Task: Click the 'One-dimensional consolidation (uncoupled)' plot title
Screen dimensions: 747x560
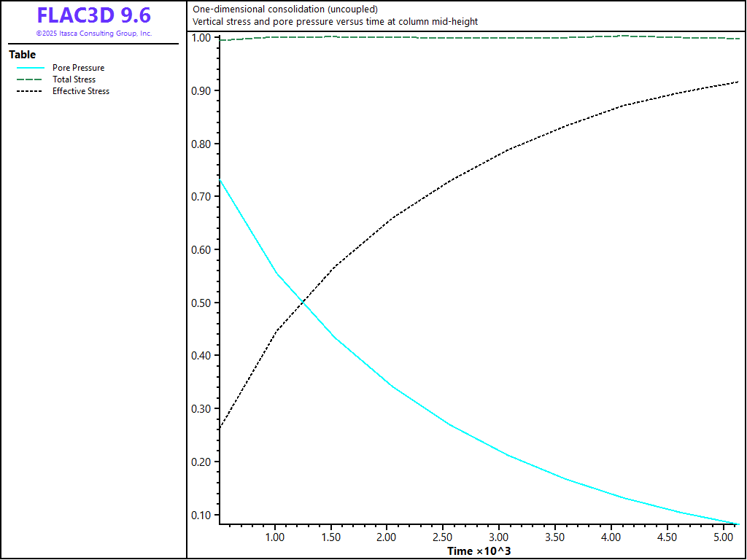Action: (285, 9)
